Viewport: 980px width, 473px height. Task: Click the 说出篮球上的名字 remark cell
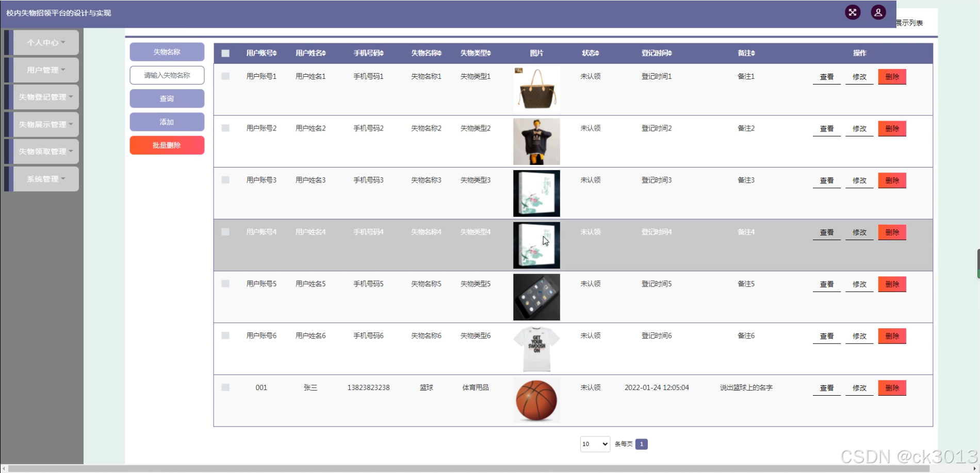[746, 387]
